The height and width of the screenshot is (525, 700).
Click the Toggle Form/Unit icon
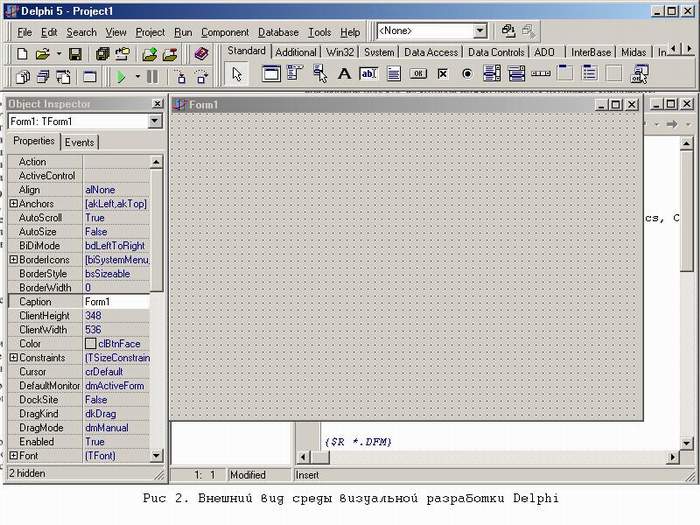[x=63, y=77]
